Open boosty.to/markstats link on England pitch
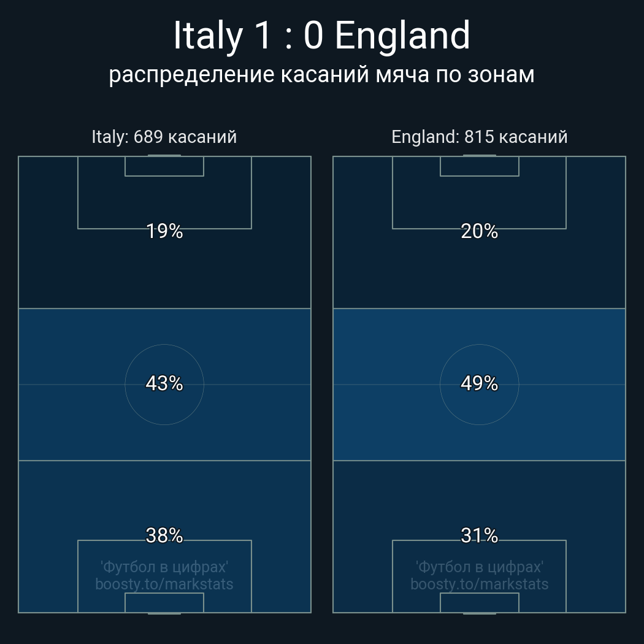Screen dimensions: 644x644 pos(479,584)
